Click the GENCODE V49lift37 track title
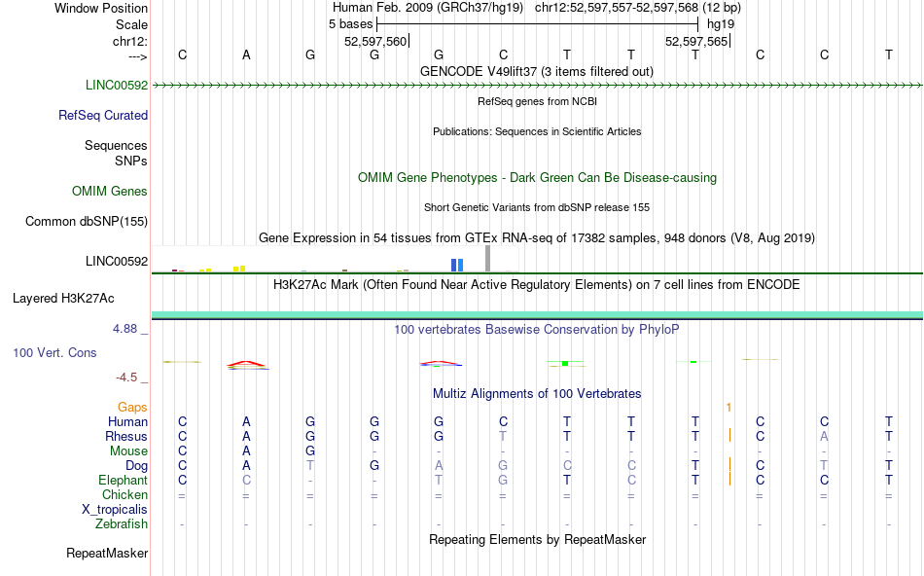The width and height of the screenshot is (924, 576). (536, 71)
